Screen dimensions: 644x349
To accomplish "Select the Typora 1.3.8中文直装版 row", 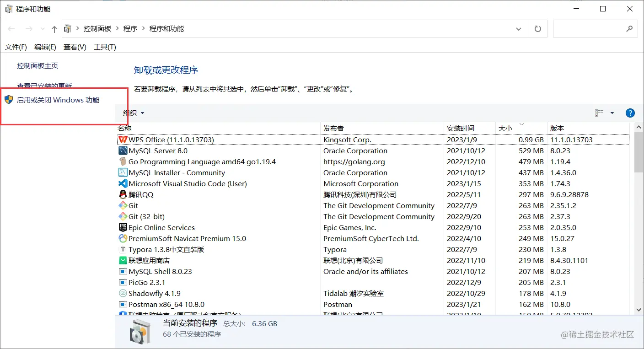I will [x=373, y=249].
